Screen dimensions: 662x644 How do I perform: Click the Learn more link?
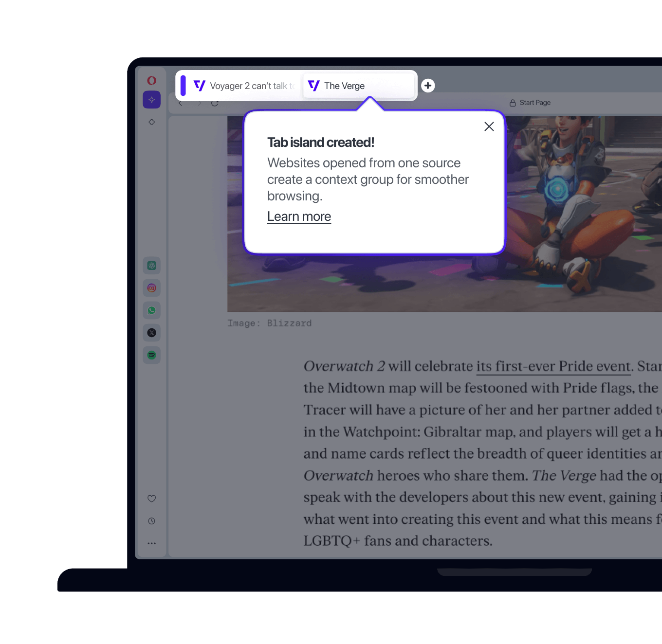[x=299, y=216]
